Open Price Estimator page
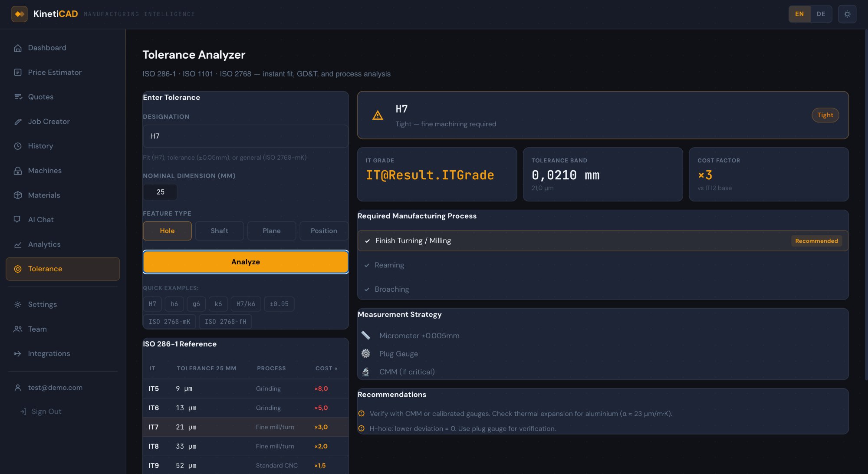Screen dimensions: 868x474 tap(55, 72)
